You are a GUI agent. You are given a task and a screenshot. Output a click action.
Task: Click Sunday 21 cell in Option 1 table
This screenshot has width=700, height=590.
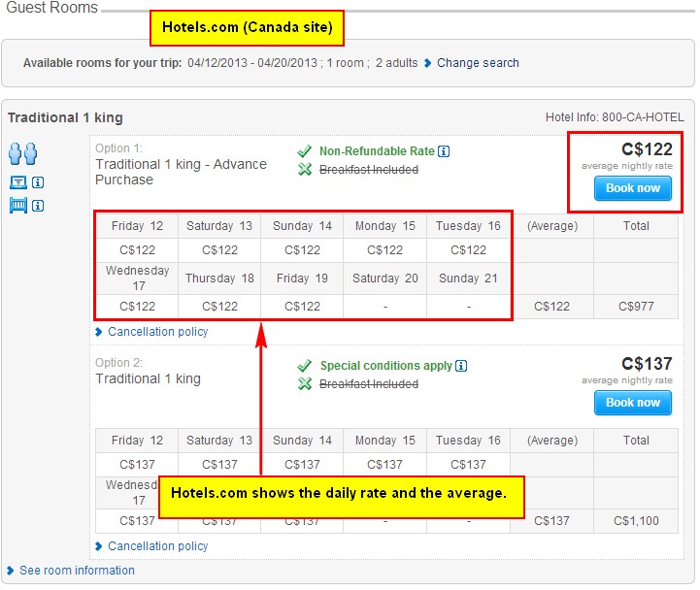(468, 279)
